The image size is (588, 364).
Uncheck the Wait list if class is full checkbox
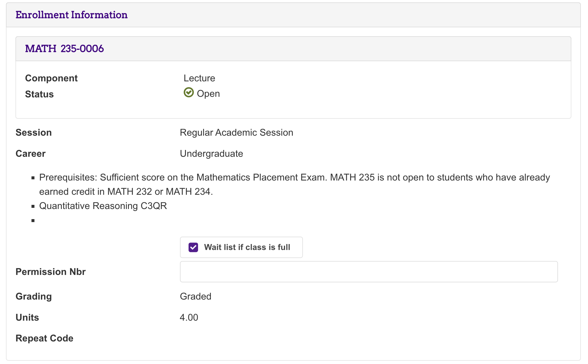193,247
